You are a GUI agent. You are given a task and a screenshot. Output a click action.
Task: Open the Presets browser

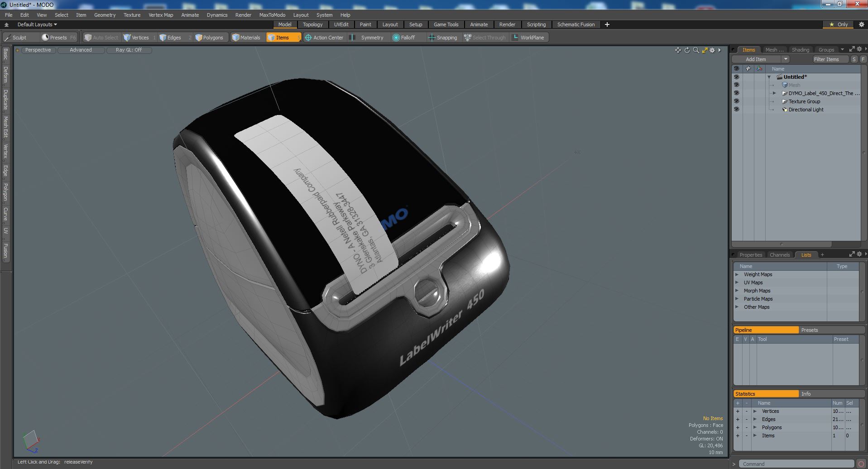[x=58, y=38]
